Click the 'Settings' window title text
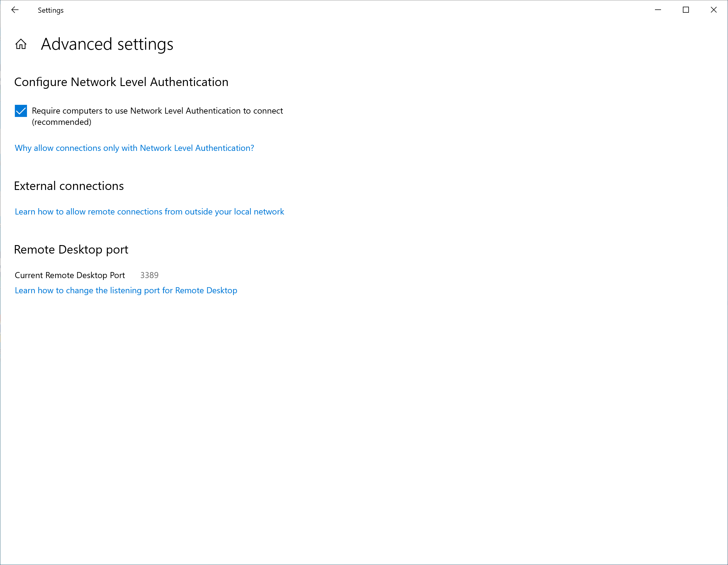Image resolution: width=728 pixels, height=565 pixels. pos(51,10)
